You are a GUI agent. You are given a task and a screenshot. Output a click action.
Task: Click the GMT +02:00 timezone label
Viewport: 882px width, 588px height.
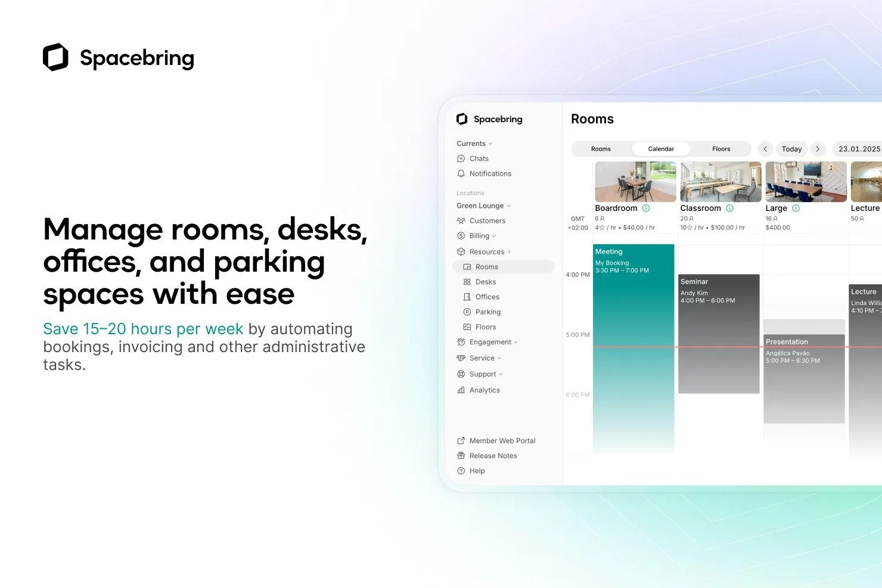pos(577,223)
